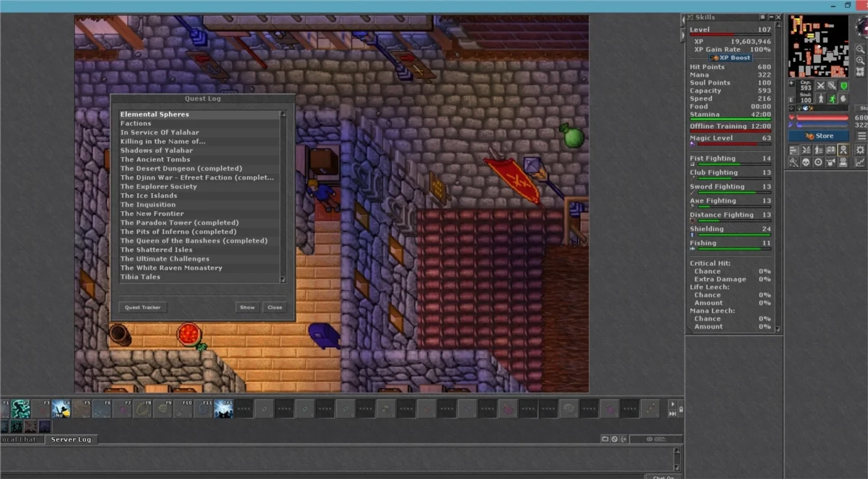The width and height of the screenshot is (868, 479).
Task: Select defensive green shield combat mode
Action: click(844, 86)
